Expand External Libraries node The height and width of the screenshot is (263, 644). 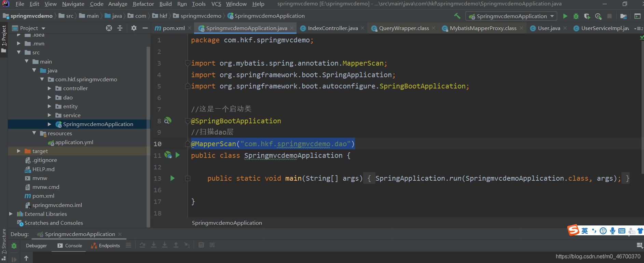click(x=11, y=214)
